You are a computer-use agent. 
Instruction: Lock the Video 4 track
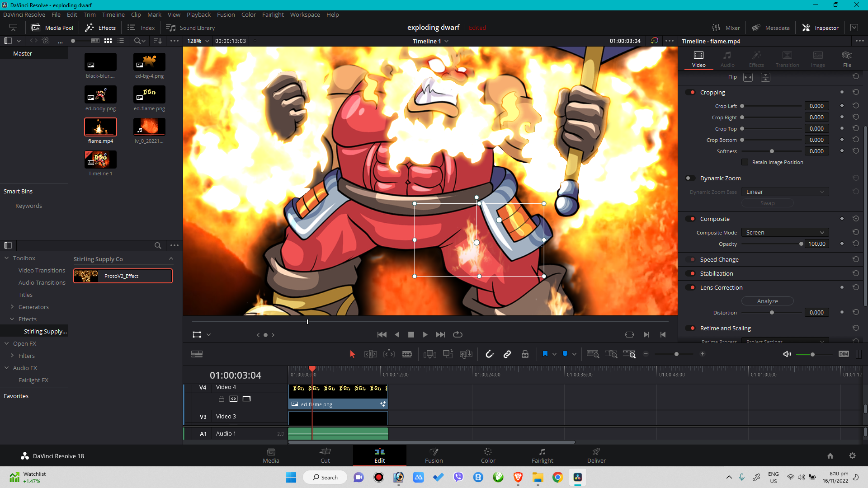pos(222,399)
